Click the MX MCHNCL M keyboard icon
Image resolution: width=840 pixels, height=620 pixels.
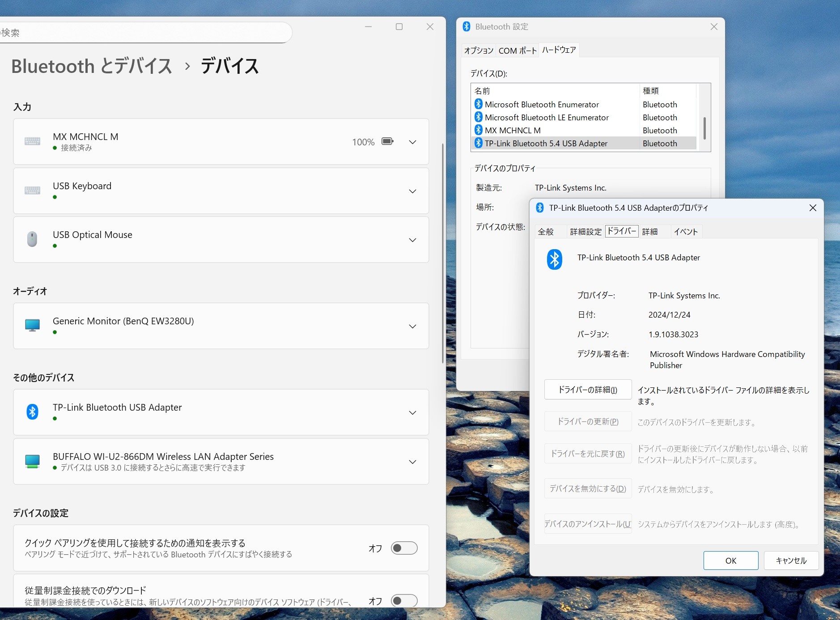(x=32, y=141)
